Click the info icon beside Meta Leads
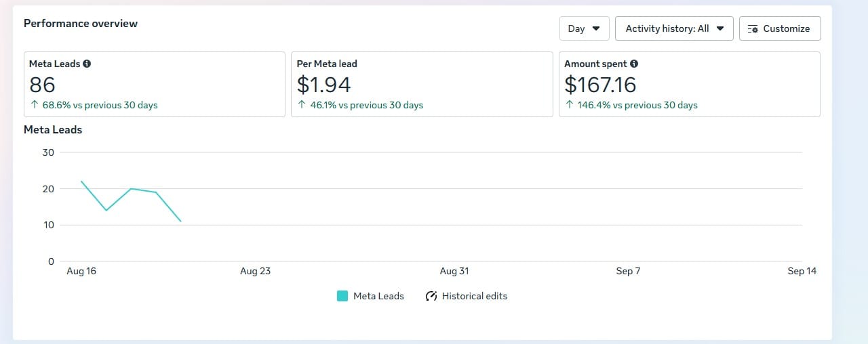This screenshot has width=868, height=344. 87,64
